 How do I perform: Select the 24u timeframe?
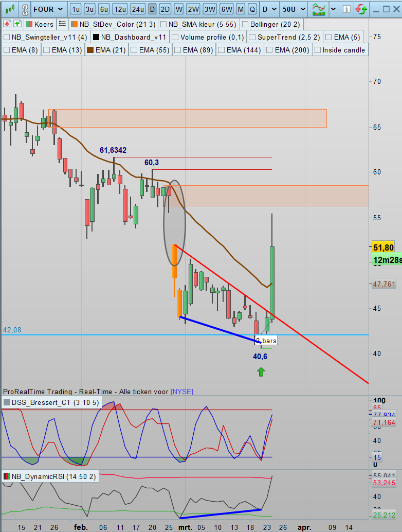(138, 9)
